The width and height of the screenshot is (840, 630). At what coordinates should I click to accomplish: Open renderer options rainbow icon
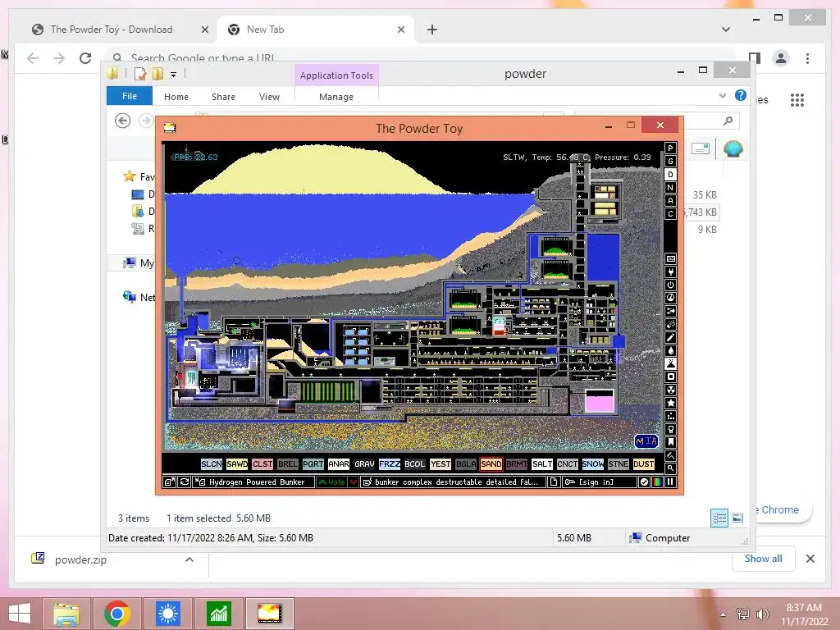tap(657, 482)
